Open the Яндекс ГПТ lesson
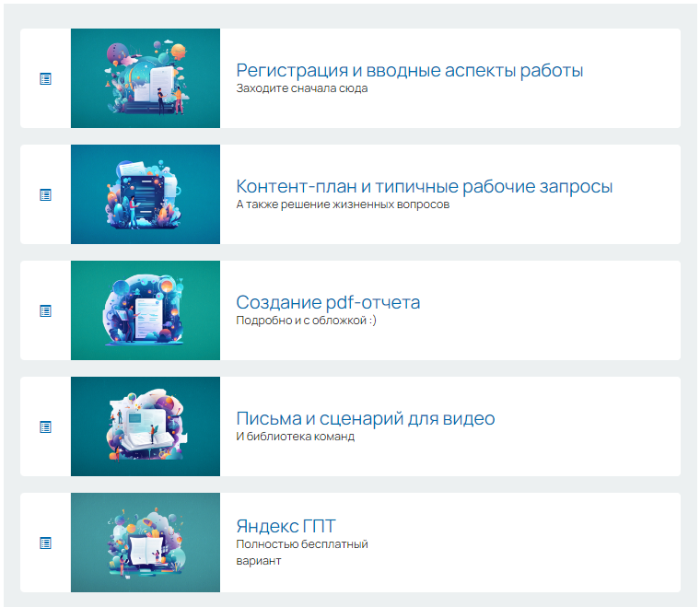Viewport: 700px width, 607px height. pyautogui.click(x=286, y=526)
